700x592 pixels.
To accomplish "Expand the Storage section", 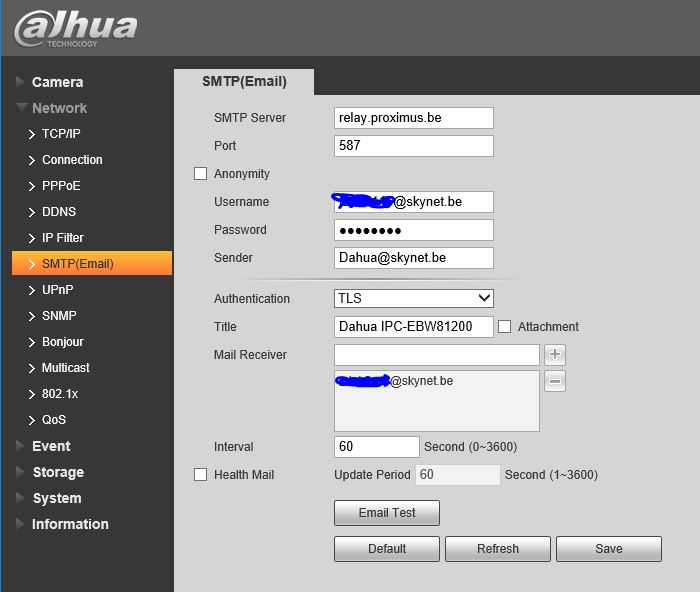I will (57, 472).
